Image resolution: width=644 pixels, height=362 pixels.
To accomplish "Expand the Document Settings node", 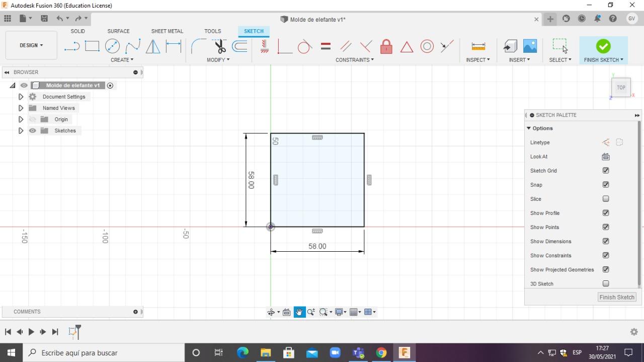I will [21, 97].
